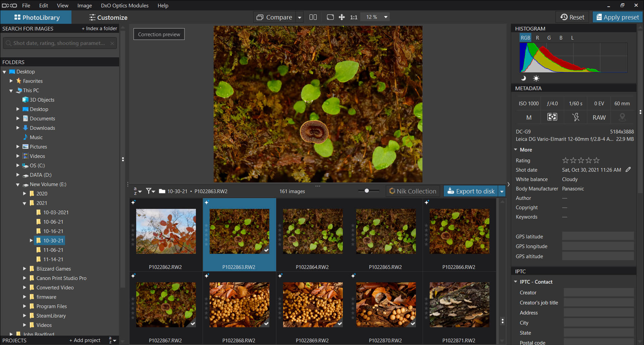Click the 1:1 zoom icon
Viewport: 644px width, 345px height.
click(354, 17)
